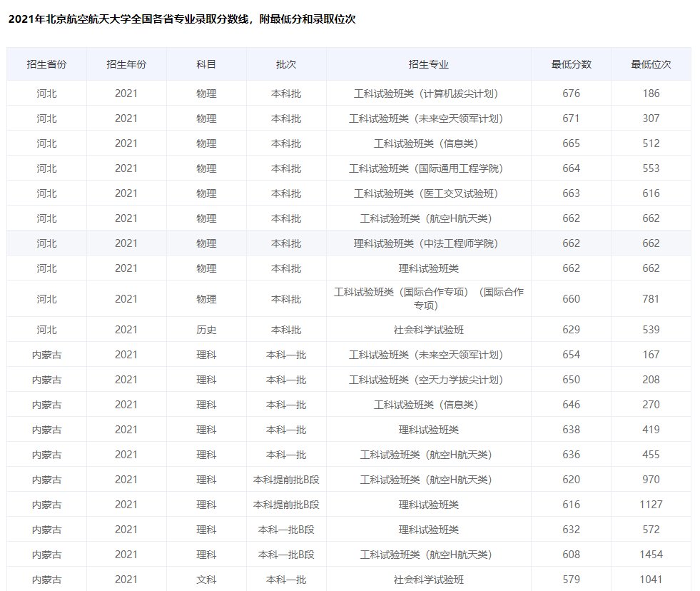Click the score 579 in the bottom row
Image resolution: width=700 pixels, height=591 pixels.
pyautogui.click(x=570, y=580)
